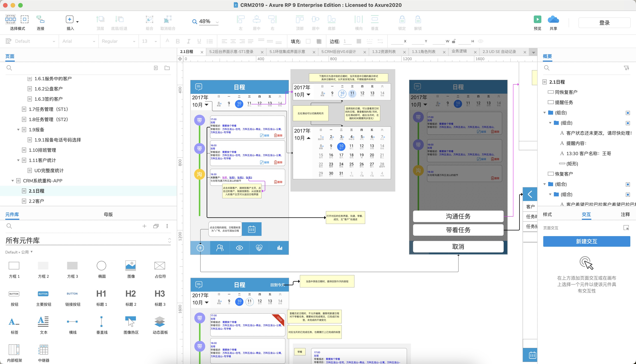Select the 选择模式 selection mode icon

tap(10, 19)
